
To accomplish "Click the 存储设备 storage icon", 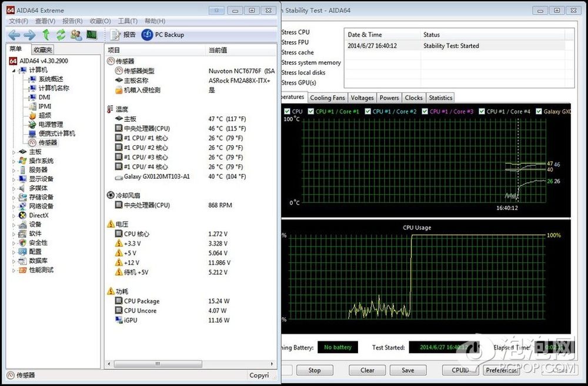I will (22, 197).
